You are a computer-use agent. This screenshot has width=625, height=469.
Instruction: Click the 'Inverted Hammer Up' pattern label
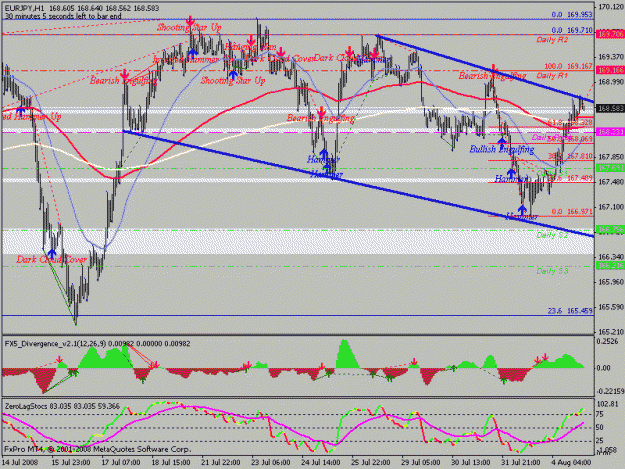(193, 59)
